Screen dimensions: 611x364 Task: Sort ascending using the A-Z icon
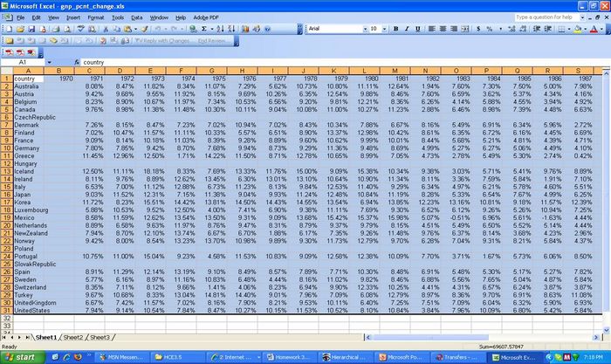click(x=218, y=29)
